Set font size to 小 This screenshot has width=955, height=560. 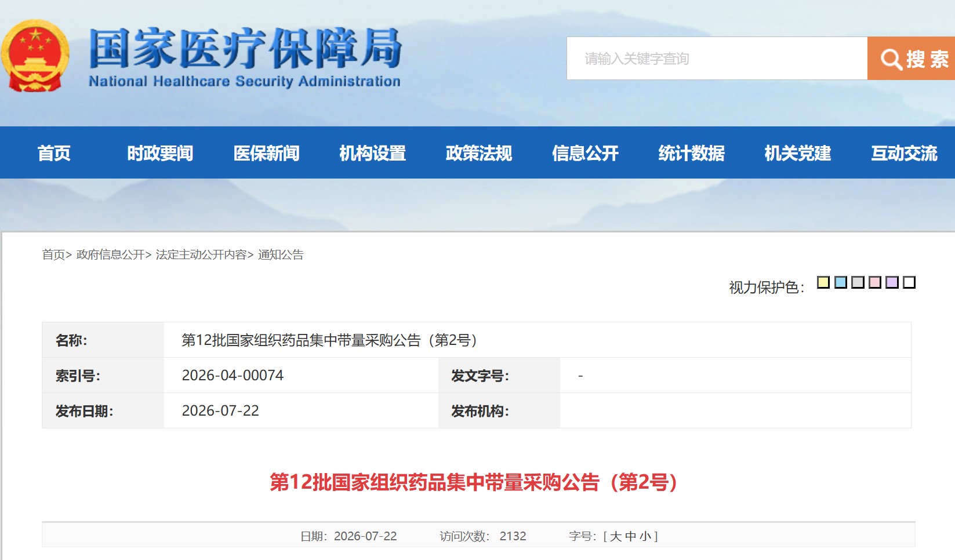tap(645, 536)
